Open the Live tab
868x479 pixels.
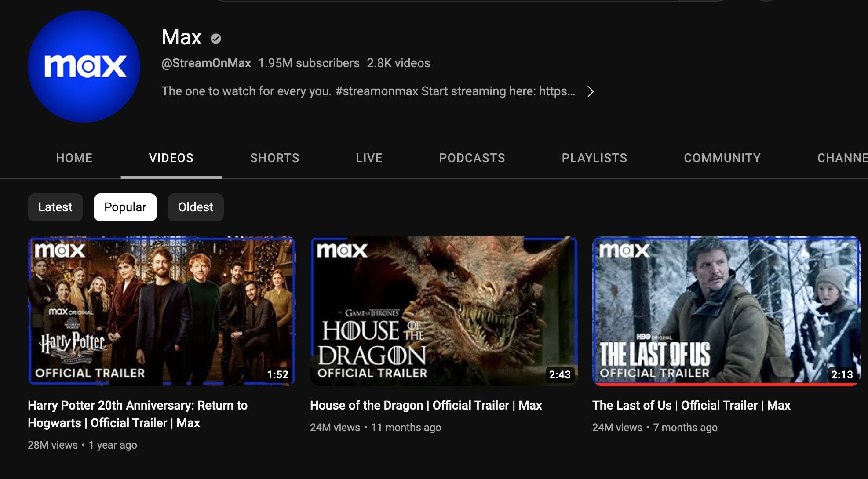369,158
